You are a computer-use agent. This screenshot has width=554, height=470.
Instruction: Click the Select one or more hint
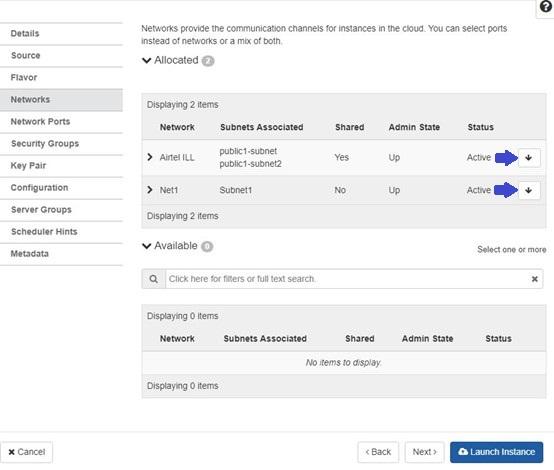pyautogui.click(x=512, y=249)
